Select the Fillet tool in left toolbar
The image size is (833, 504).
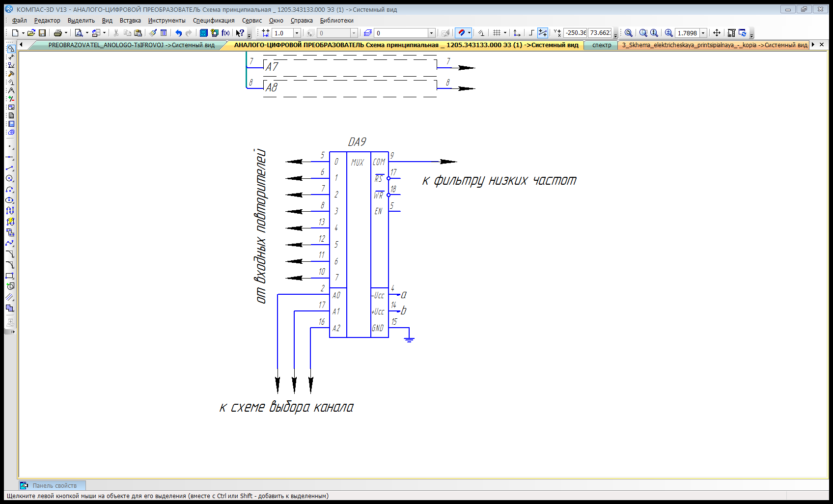(10, 265)
